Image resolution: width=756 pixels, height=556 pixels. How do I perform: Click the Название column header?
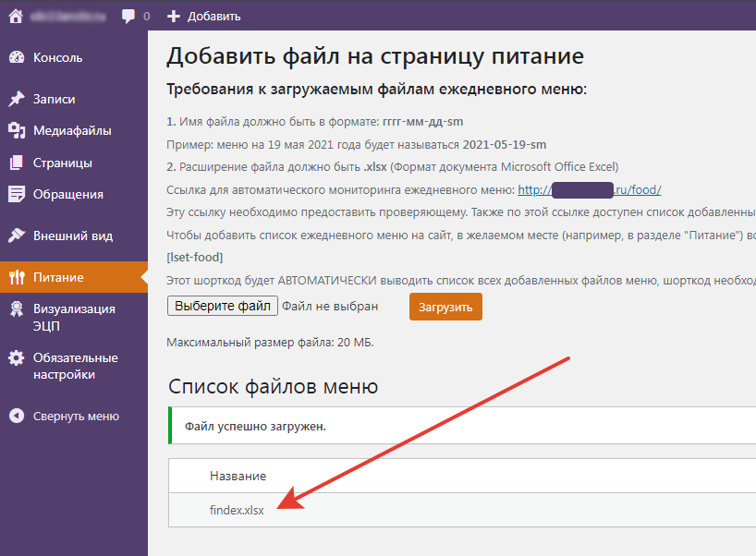pyautogui.click(x=238, y=476)
